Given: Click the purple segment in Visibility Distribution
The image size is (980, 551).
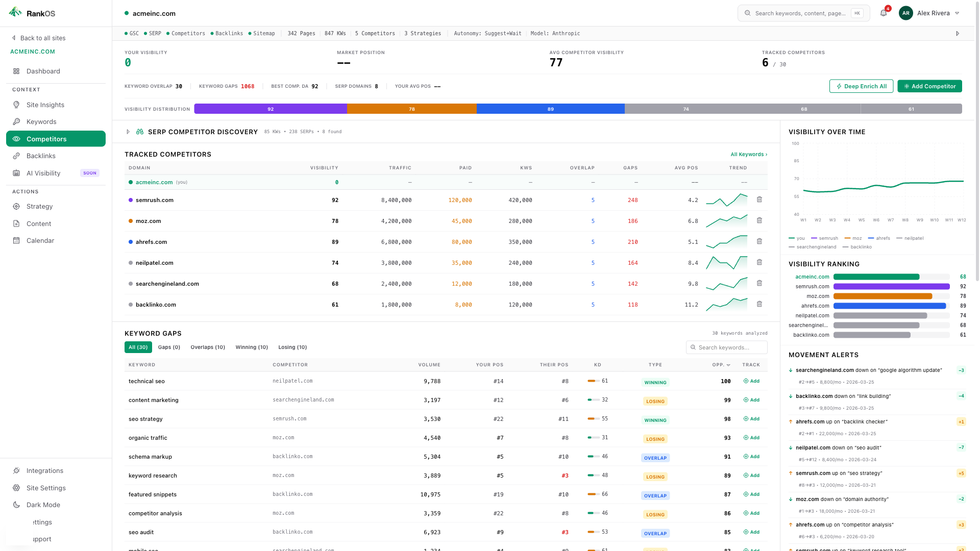Looking at the screenshot, I should 270,109.
